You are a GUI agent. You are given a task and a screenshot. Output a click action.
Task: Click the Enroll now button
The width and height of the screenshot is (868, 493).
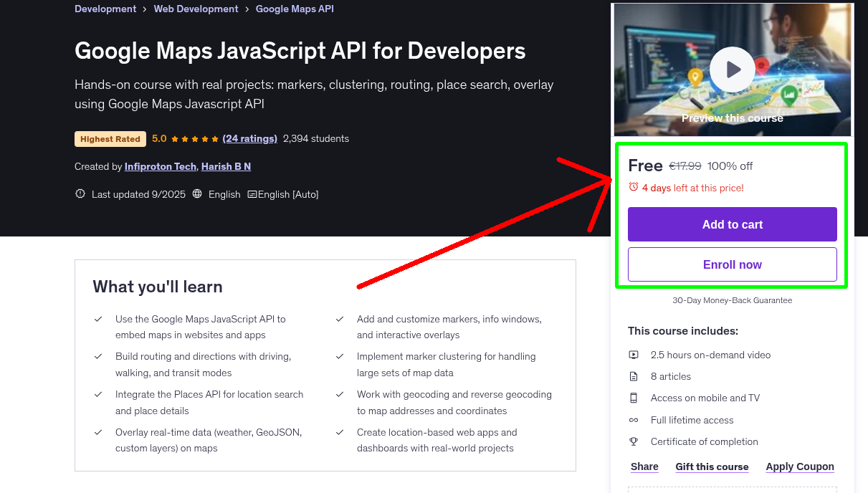(x=732, y=264)
